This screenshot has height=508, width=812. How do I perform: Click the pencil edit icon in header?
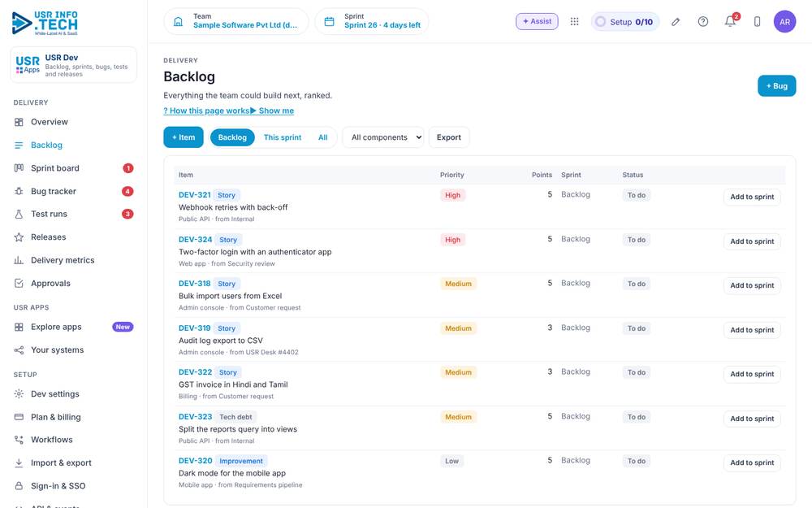coord(676,22)
